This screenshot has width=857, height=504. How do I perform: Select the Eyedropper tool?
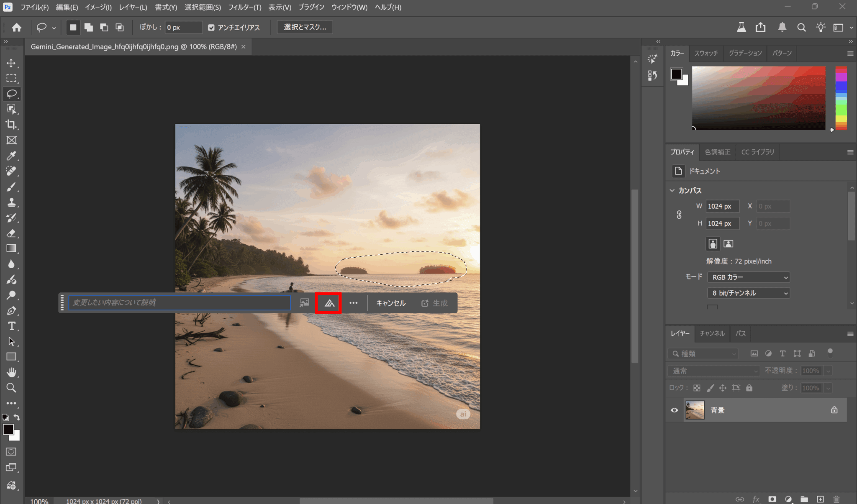coord(11,156)
